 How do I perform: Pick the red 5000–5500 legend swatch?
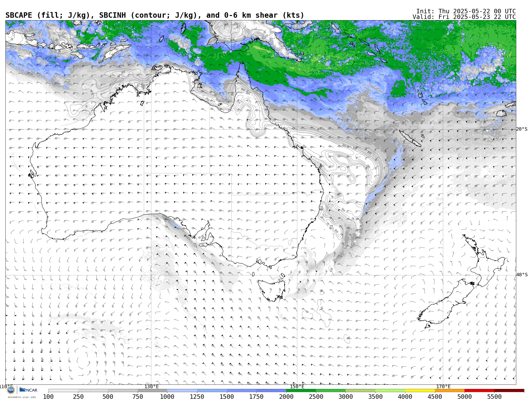(x=479, y=391)
